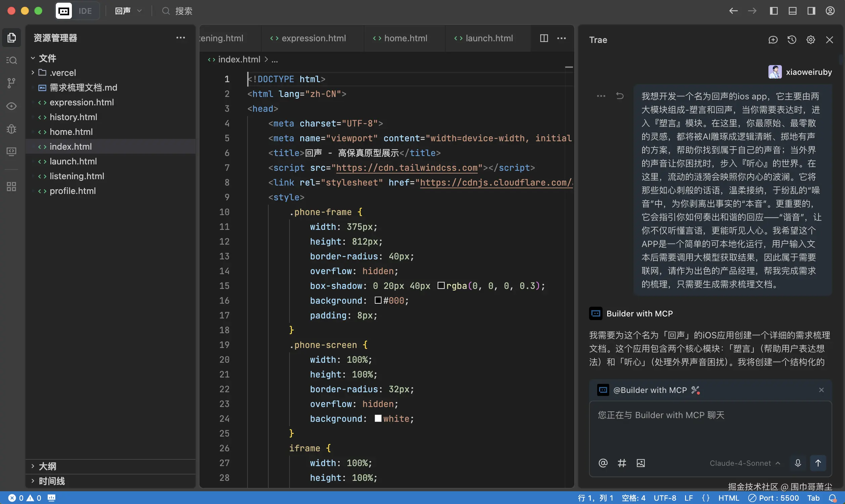Toggle the right AI sidebar layout icon
845x504 pixels.
tap(811, 11)
